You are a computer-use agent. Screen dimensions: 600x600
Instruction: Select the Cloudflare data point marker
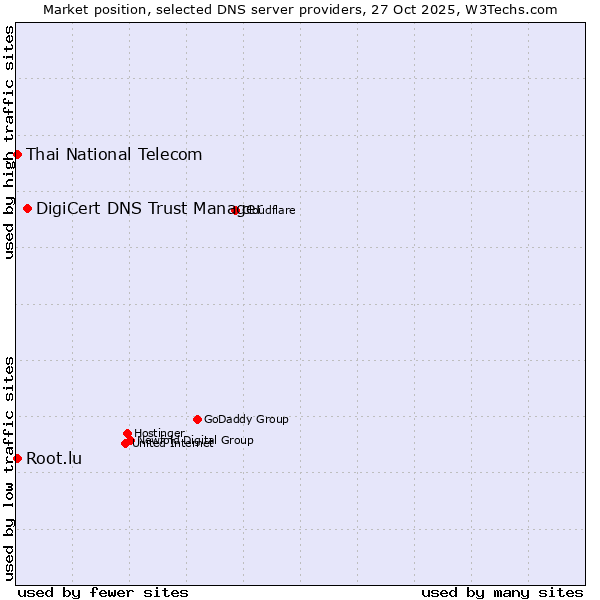click(x=235, y=210)
